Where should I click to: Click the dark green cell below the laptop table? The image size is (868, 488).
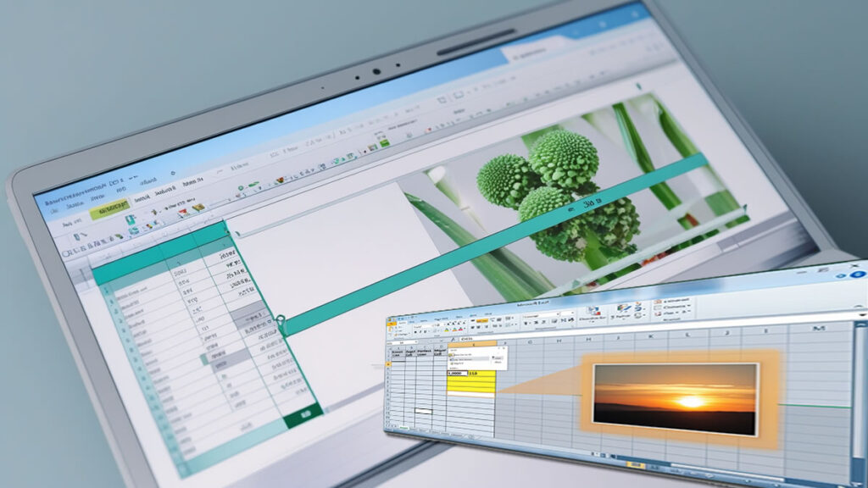(303, 413)
